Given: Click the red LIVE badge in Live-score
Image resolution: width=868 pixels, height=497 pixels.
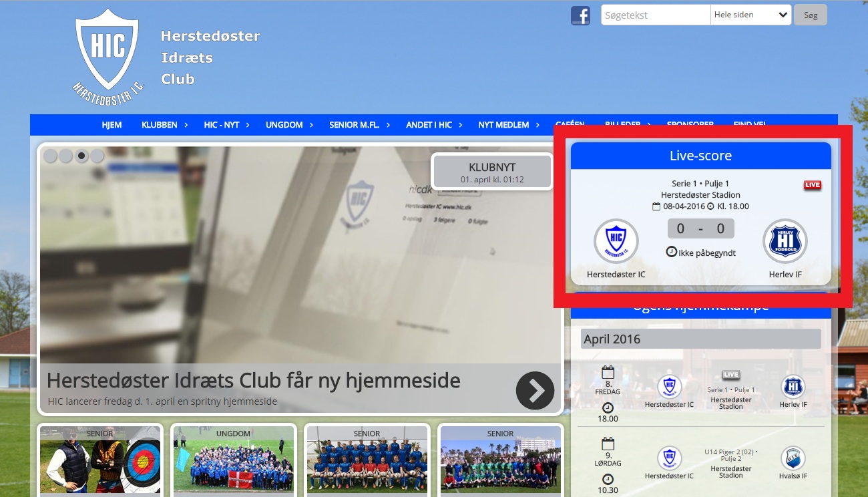Looking at the screenshot, I should pos(812,185).
